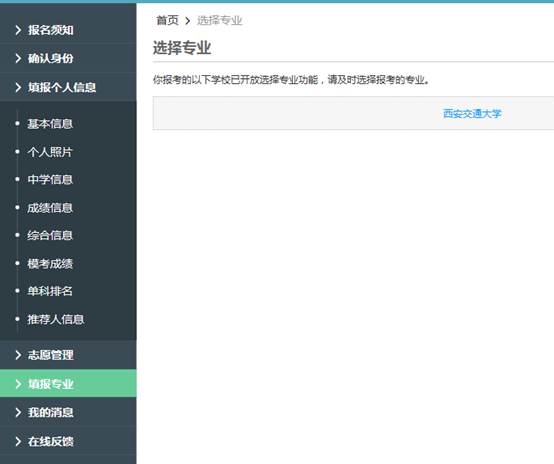Viewport: 554px width, 464px height.
Task: Open the 志愿管理 menu
Action: click(x=68, y=355)
